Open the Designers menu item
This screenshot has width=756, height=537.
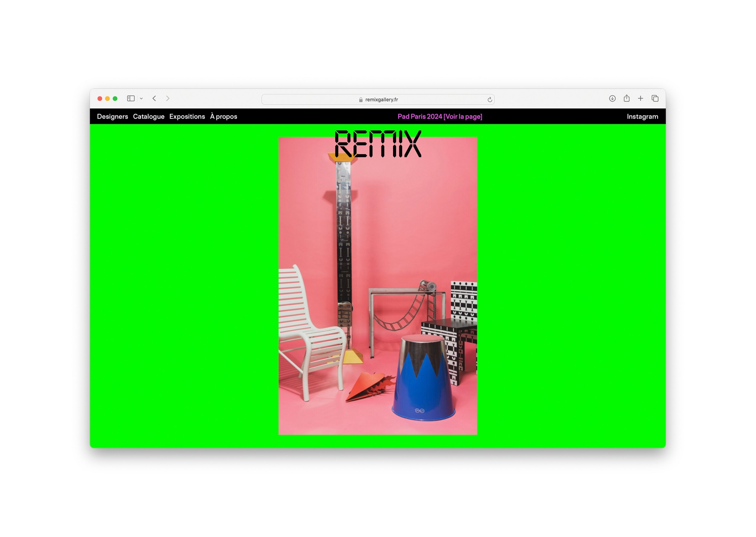112,116
